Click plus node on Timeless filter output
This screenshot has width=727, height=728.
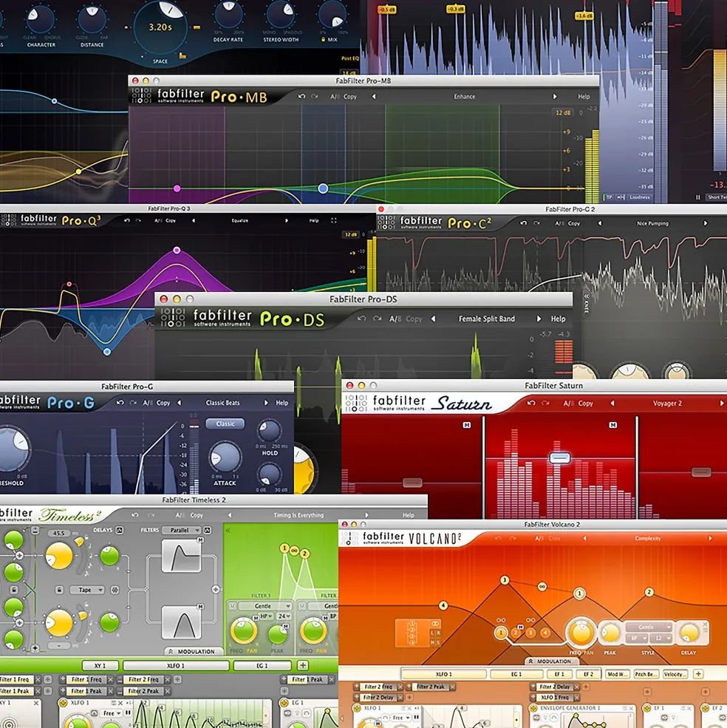(x=216, y=589)
